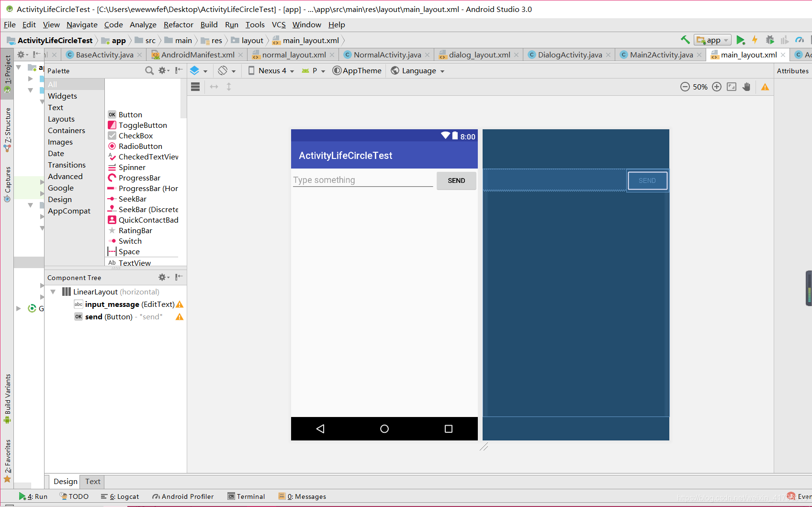Viewport: 812px width, 507px height.
Task: Open Logcat tool window
Action: coord(120,496)
